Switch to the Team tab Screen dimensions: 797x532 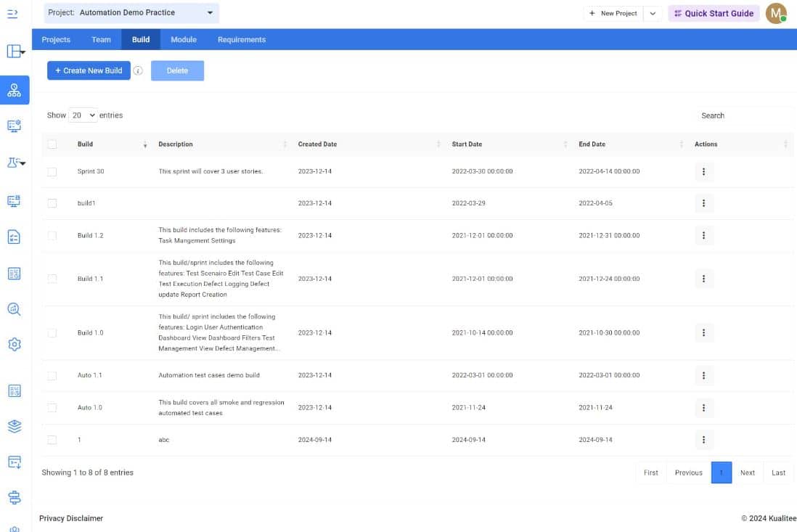(x=101, y=40)
